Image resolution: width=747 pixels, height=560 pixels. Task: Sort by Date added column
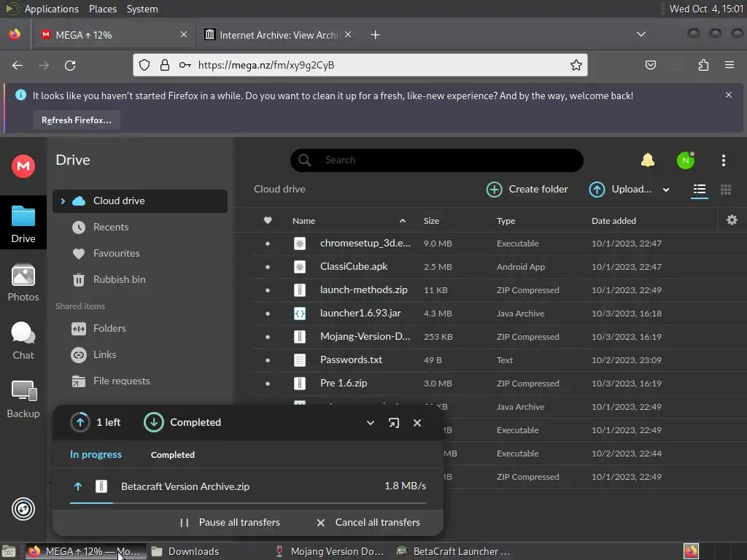point(614,221)
